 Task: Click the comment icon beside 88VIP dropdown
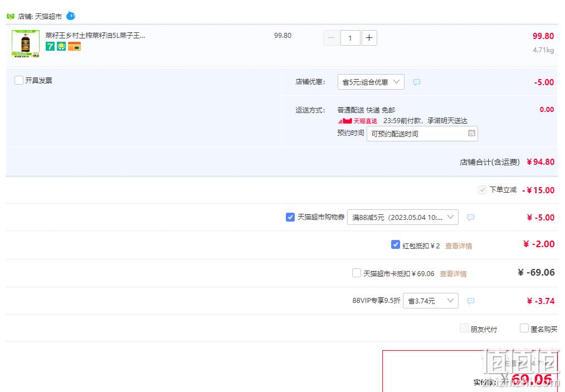(x=471, y=301)
